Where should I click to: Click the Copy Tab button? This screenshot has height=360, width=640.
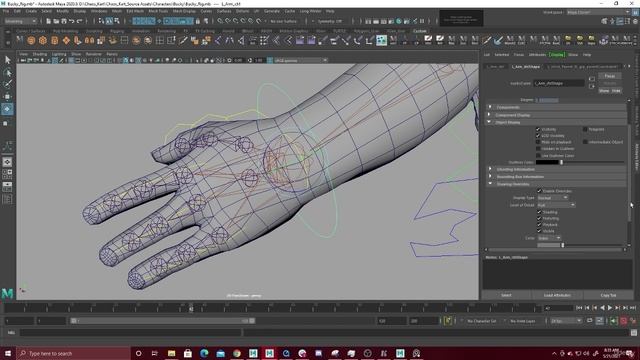pyautogui.click(x=608, y=295)
